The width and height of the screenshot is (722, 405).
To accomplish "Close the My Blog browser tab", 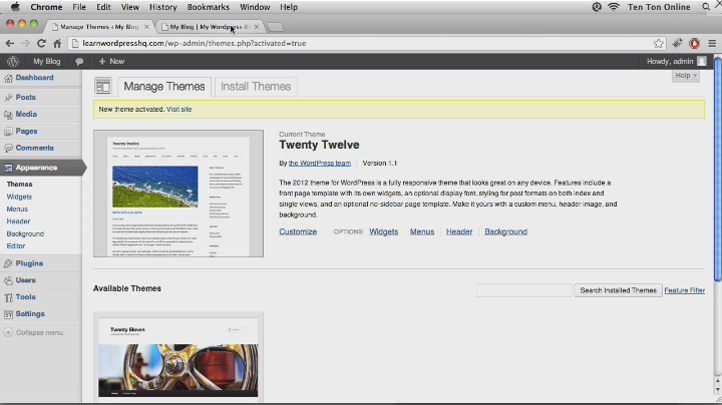I will [256, 27].
